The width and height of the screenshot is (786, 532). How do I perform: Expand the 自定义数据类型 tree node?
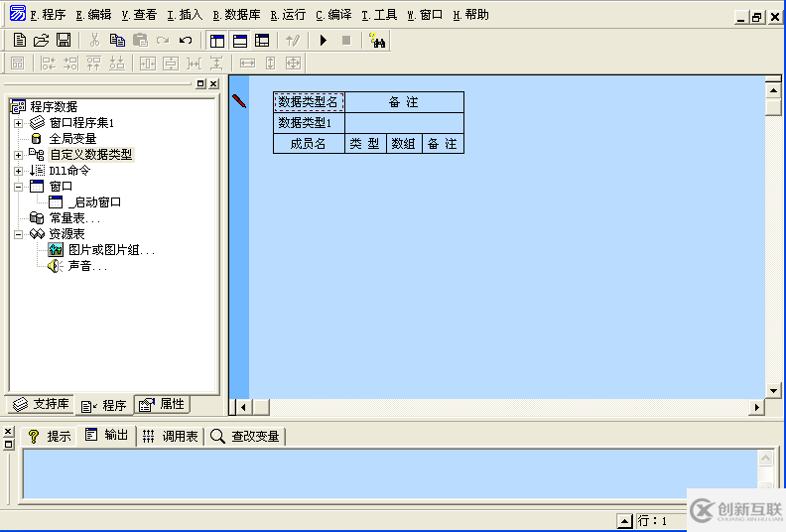click(x=18, y=155)
